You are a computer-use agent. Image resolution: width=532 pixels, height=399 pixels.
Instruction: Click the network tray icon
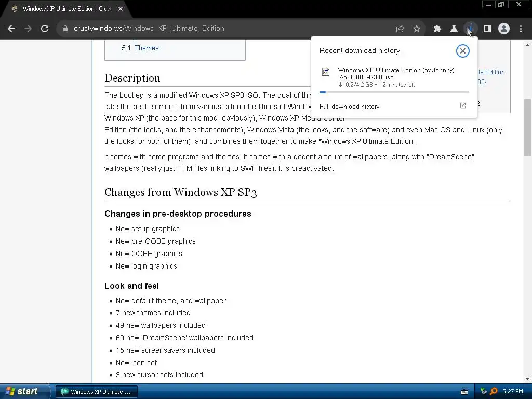click(484, 391)
